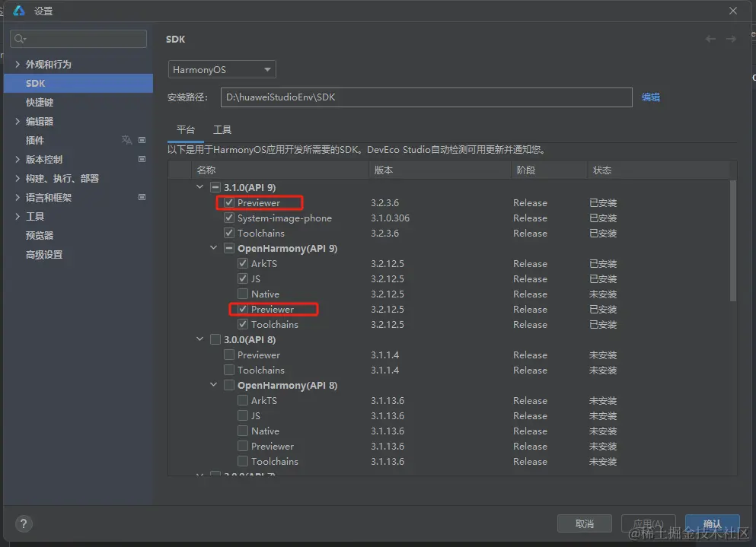Viewport: 756px width, 547px height.
Task: Toggle the OpenHarmony(API 9) group checkbox
Action: click(x=229, y=248)
